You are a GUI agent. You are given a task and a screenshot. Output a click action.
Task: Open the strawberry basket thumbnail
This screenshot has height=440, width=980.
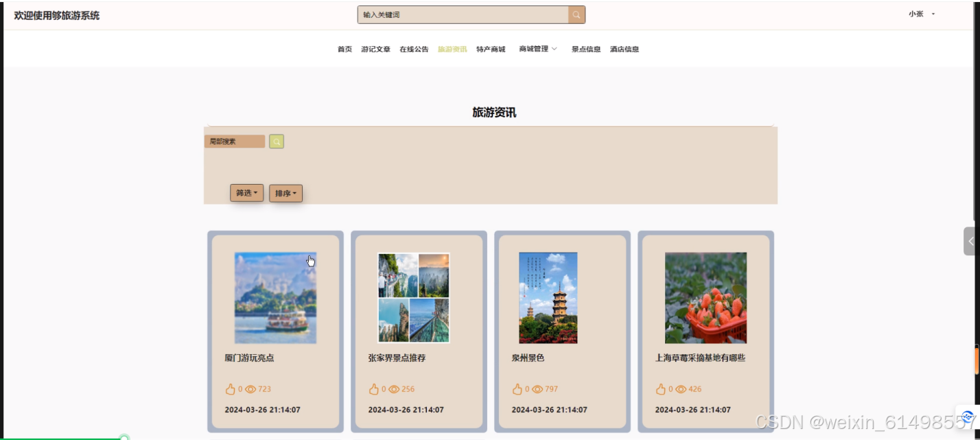click(705, 298)
